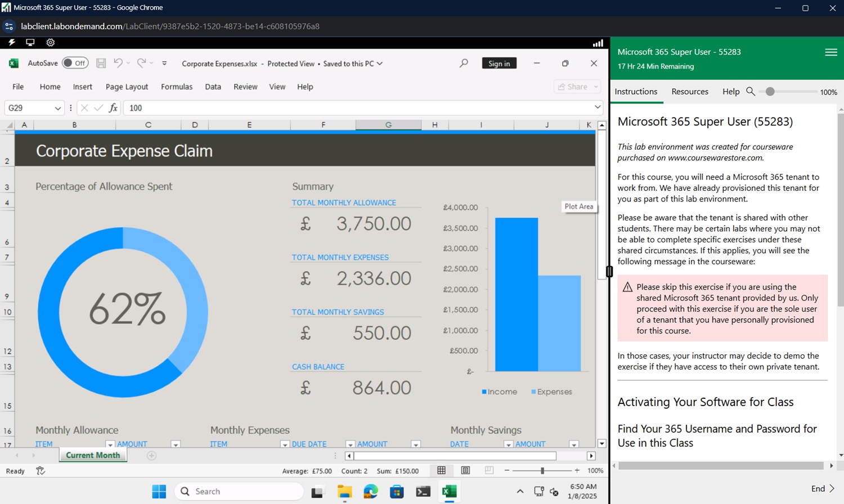Open Microsoft Store from the taskbar
The image size is (844, 504).
pos(397,492)
